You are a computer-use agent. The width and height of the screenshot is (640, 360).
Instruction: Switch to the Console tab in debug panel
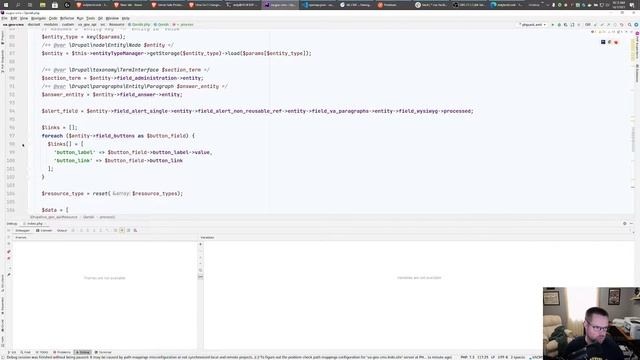click(x=44, y=231)
